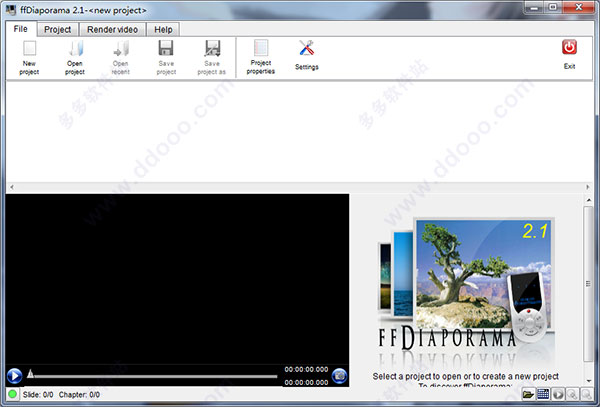
Task: Click the welcome pane scroll down arrow
Action: pos(589,381)
